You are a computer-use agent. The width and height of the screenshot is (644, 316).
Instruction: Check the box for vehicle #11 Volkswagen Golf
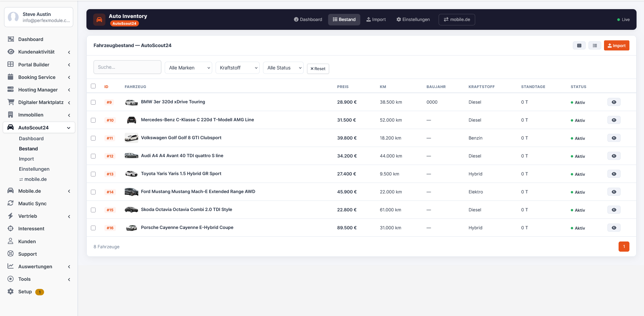point(93,138)
